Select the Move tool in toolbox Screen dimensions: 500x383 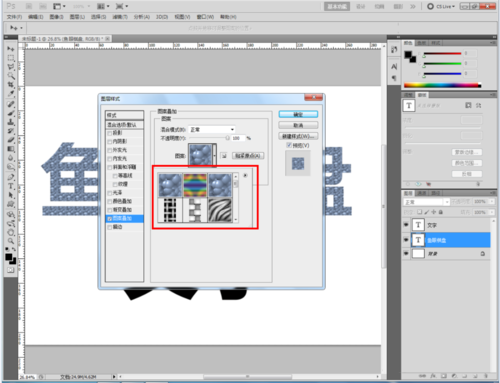11,49
